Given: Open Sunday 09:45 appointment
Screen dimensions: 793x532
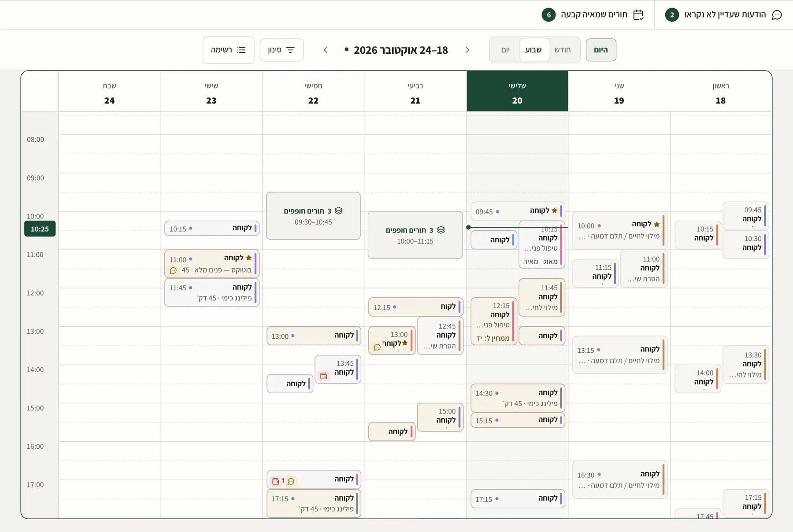Looking at the screenshot, I should pos(746,215).
